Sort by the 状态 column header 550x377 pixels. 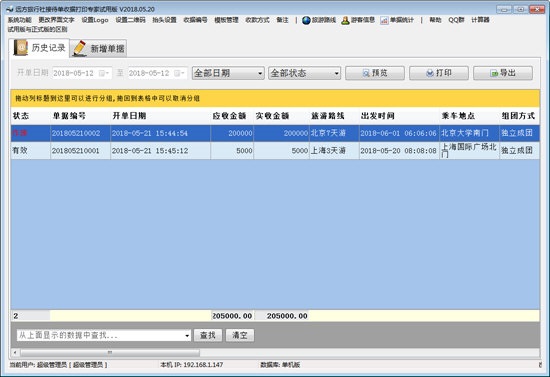coord(31,116)
